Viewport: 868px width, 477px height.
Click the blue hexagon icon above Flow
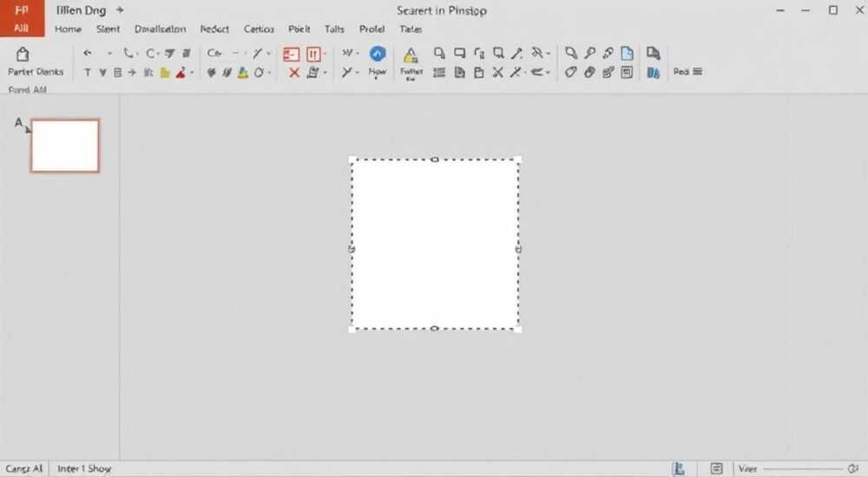(378, 54)
